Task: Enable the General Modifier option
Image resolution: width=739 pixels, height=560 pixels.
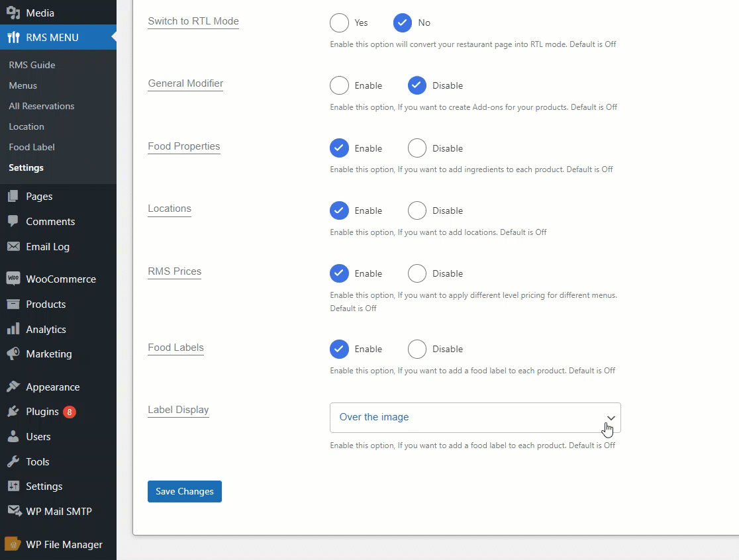Action: [339, 85]
